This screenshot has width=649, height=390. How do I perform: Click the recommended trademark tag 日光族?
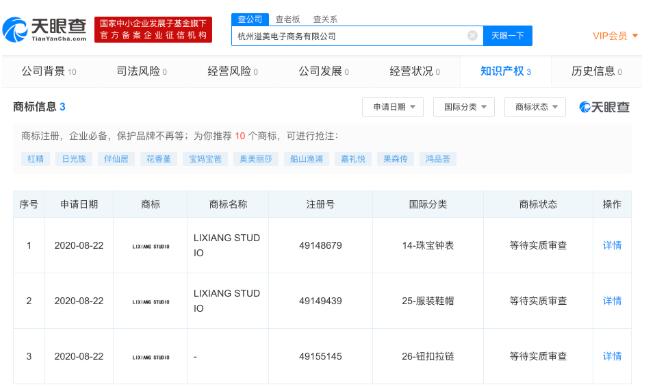pos(74,159)
